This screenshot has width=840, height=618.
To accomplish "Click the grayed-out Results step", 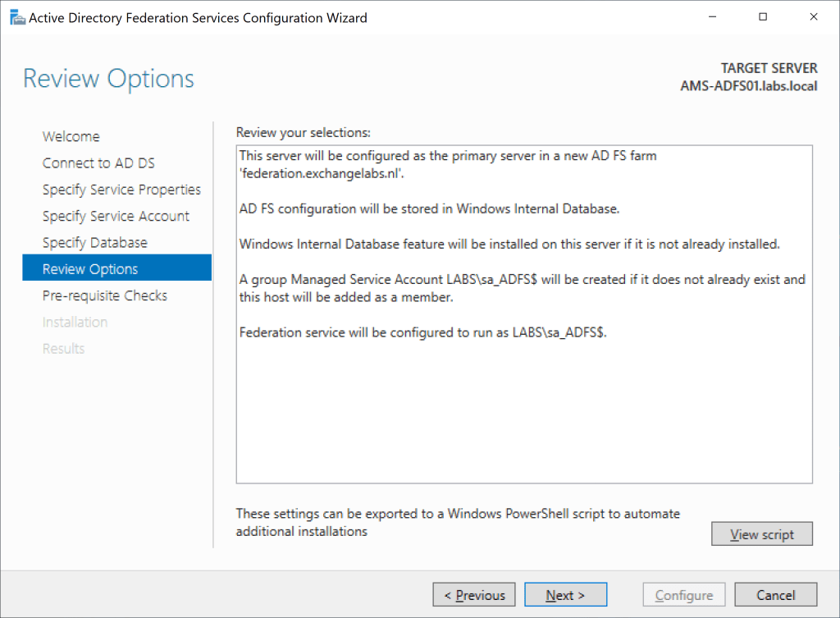I will 63,348.
